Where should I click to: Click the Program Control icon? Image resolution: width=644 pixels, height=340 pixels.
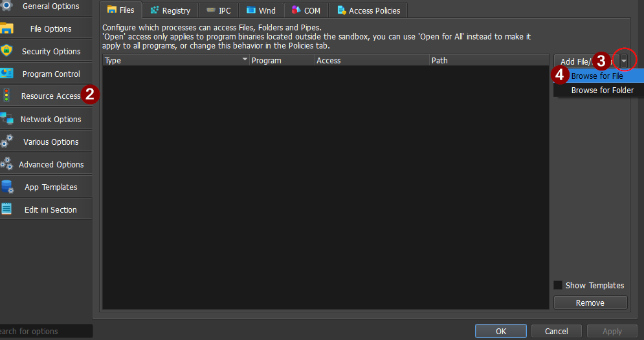point(6,74)
